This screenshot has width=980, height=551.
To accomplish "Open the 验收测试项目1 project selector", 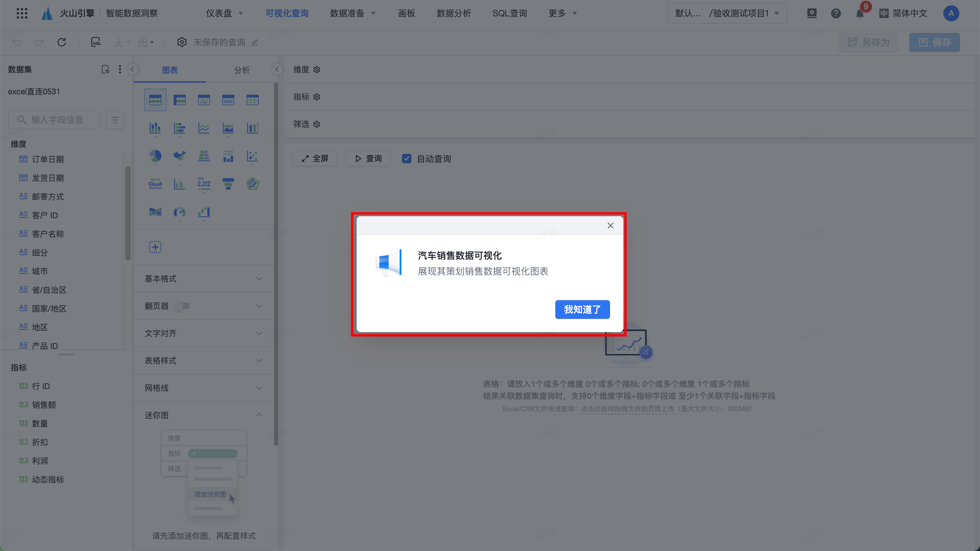I will 727,13.
